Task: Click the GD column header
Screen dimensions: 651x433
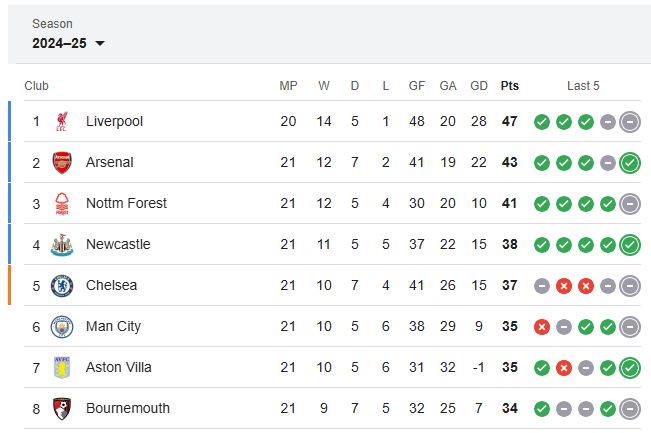Action: 478,86
